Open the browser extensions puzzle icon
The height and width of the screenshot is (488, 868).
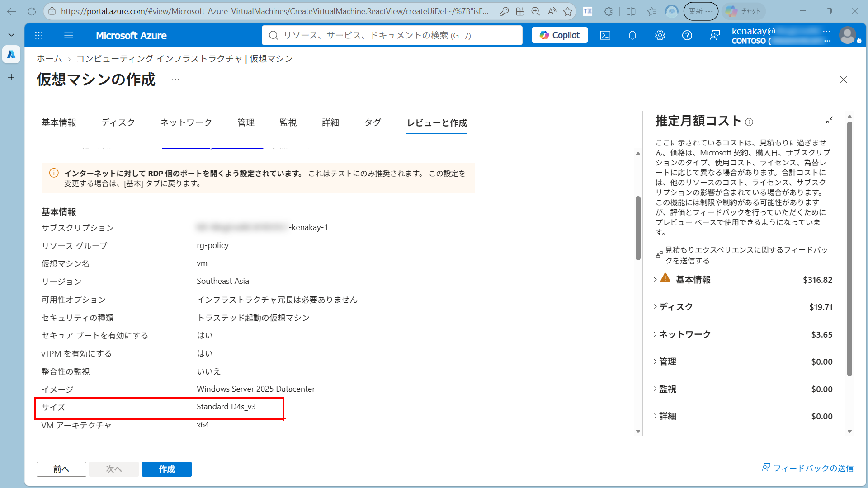click(x=609, y=11)
